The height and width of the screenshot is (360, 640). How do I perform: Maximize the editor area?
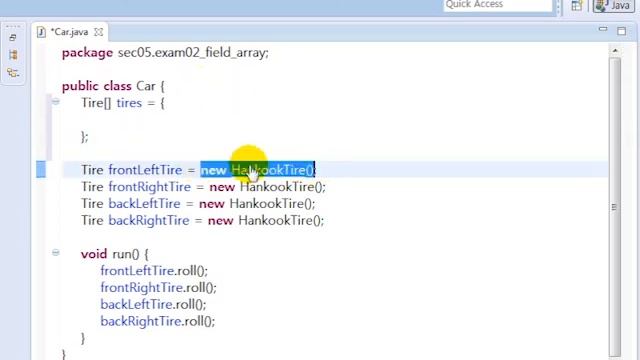coord(621,31)
